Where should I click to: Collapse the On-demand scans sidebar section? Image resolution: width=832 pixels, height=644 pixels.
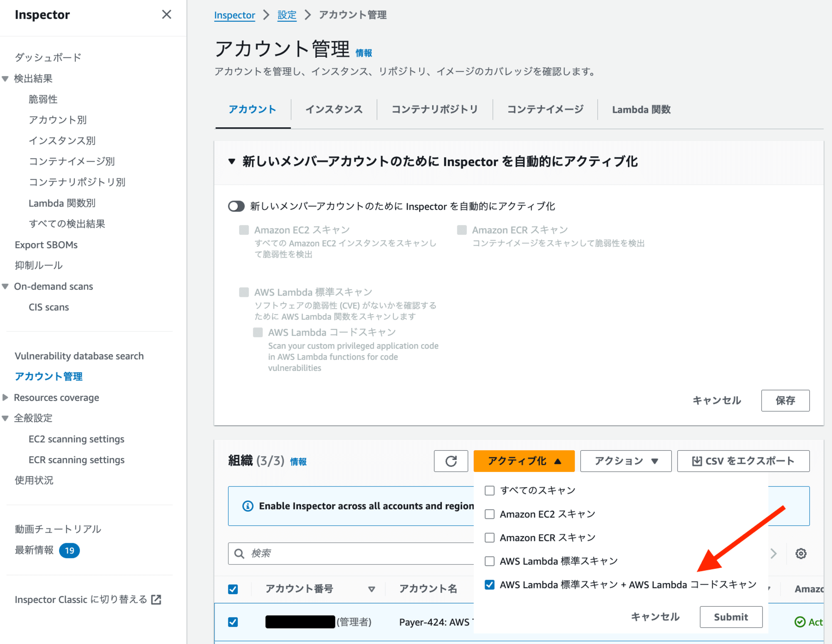(x=5, y=286)
